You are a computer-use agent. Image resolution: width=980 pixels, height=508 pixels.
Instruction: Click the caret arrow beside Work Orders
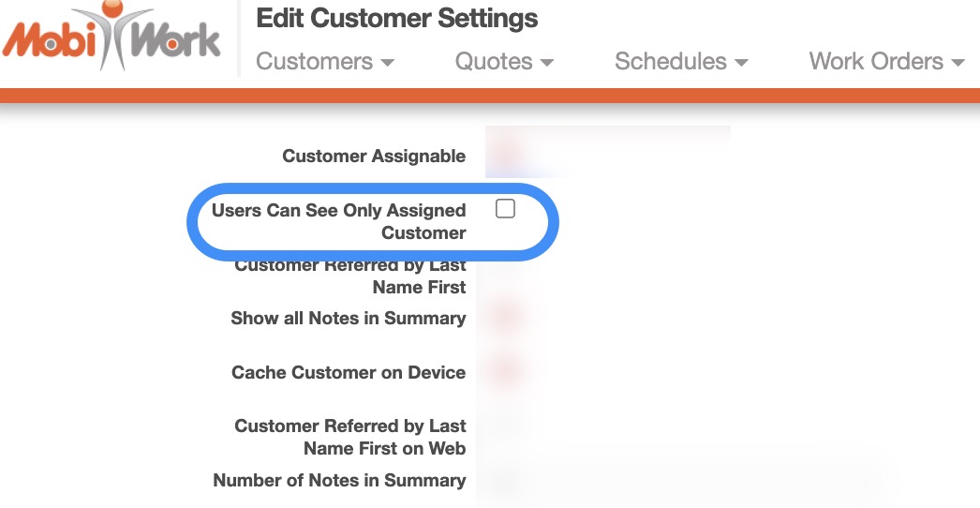click(957, 63)
